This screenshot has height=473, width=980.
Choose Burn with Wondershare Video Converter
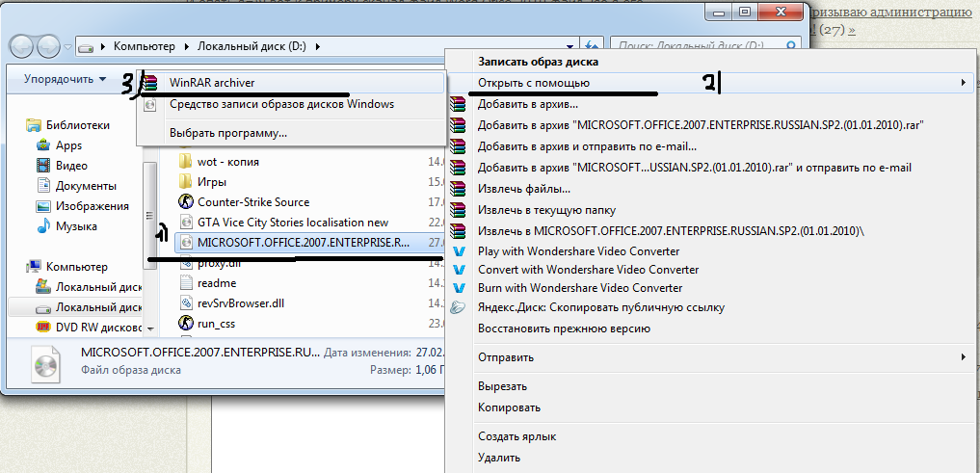point(580,288)
